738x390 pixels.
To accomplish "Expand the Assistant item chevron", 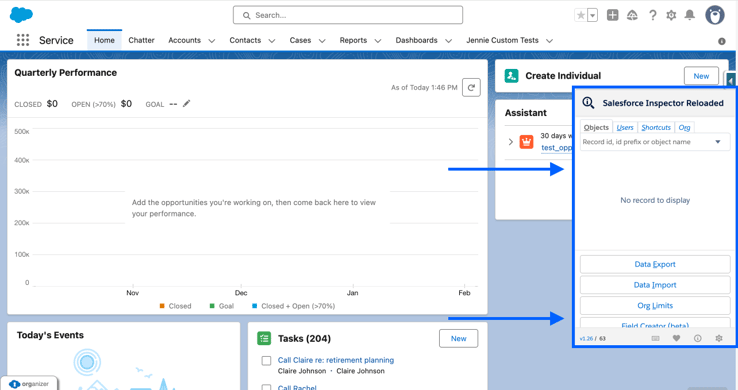I will (511, 142).
